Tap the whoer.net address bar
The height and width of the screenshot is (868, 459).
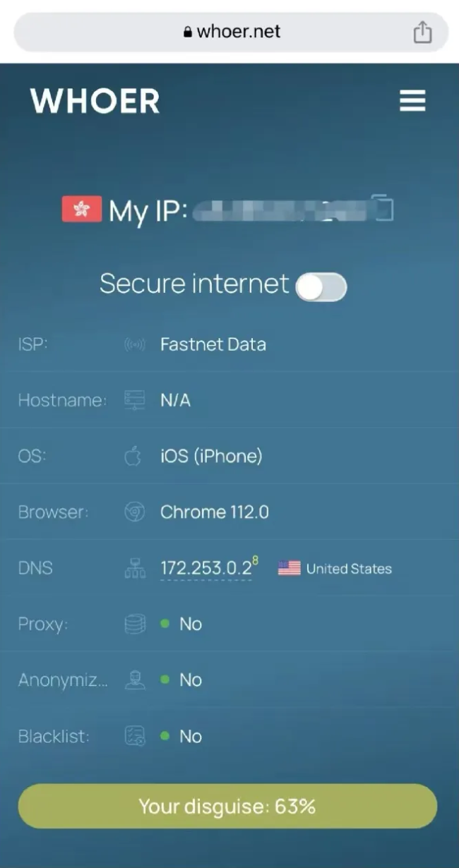click(x=231, y=32)
